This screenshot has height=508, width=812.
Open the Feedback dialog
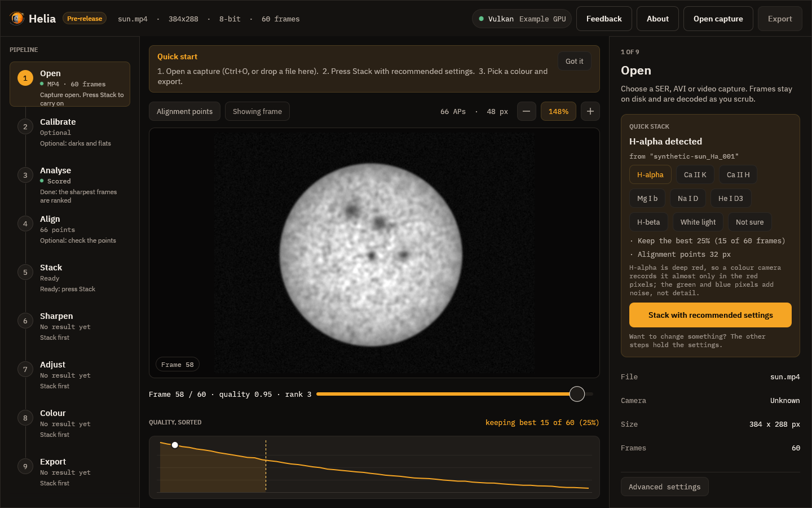click(x=604, y=19)
